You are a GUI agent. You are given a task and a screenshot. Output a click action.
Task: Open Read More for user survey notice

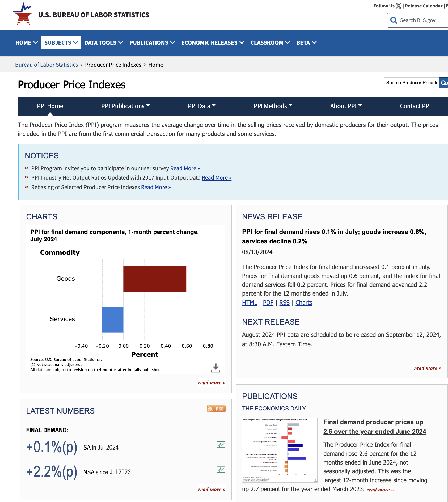coord(185,168)
